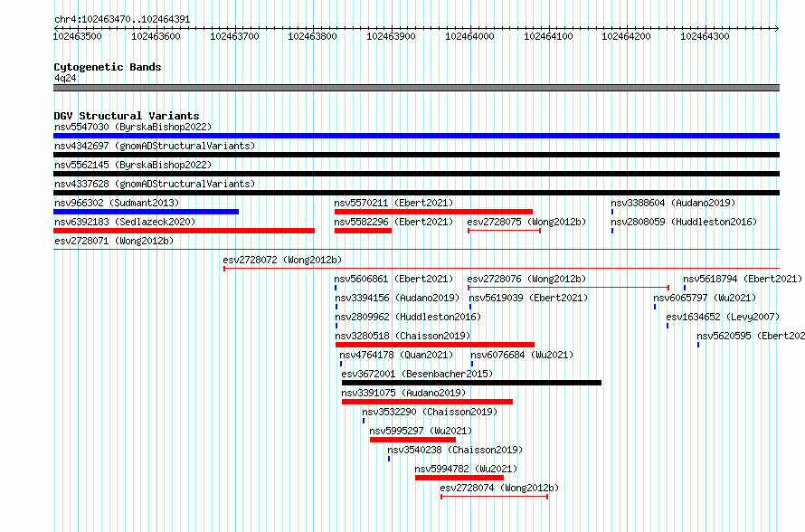Select nsv966302 (Sudmant2013) label
The width and height of the screenshot is (805, 532).
click(x=117, y=203)
